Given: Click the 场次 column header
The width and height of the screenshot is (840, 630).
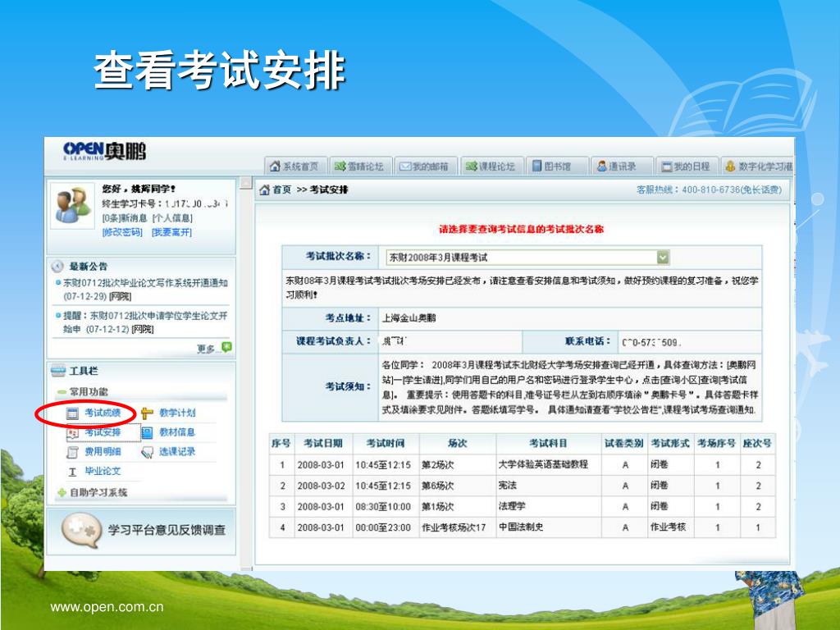Looking at the screenshot, I should [457, 443].
